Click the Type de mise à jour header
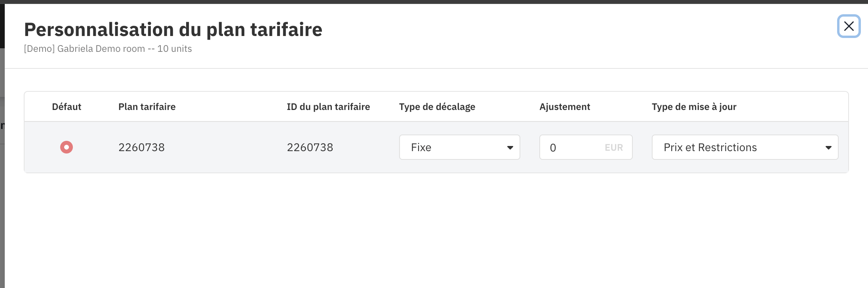 (694, 107)
